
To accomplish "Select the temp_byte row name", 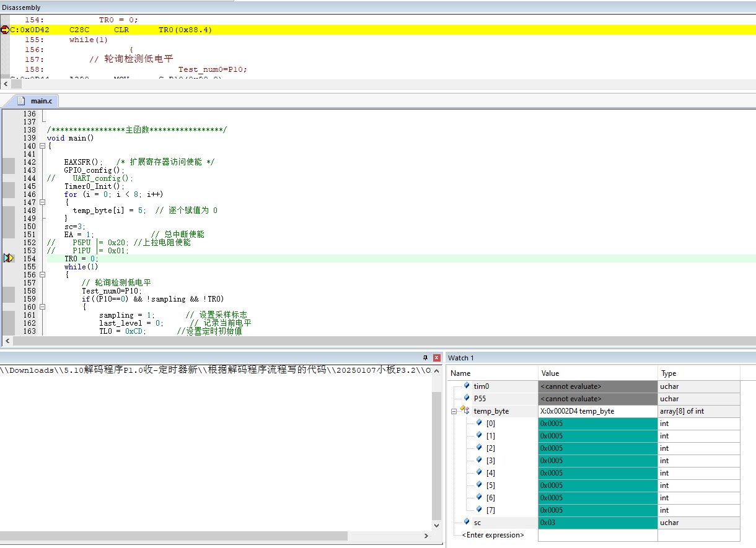I will click(x=491, y=411).
